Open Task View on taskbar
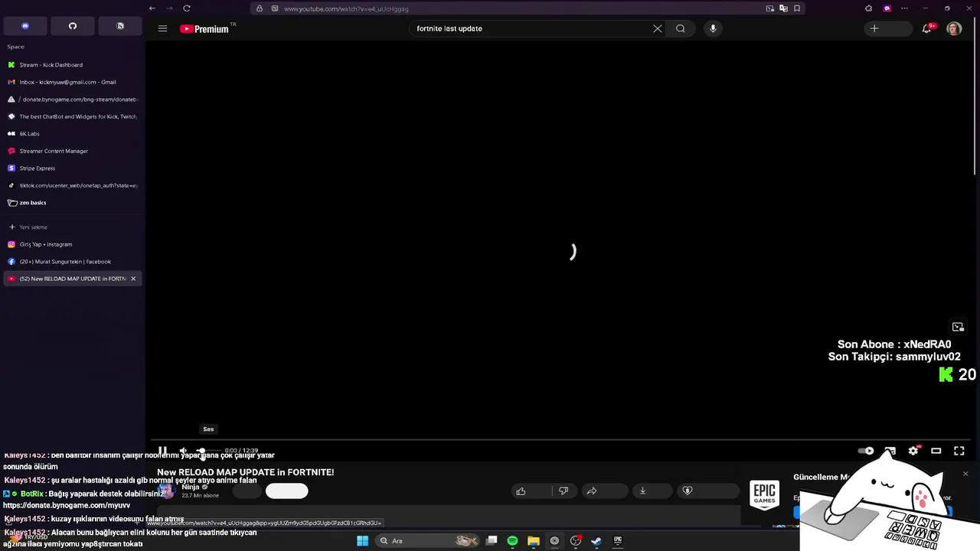 [492, 541]
